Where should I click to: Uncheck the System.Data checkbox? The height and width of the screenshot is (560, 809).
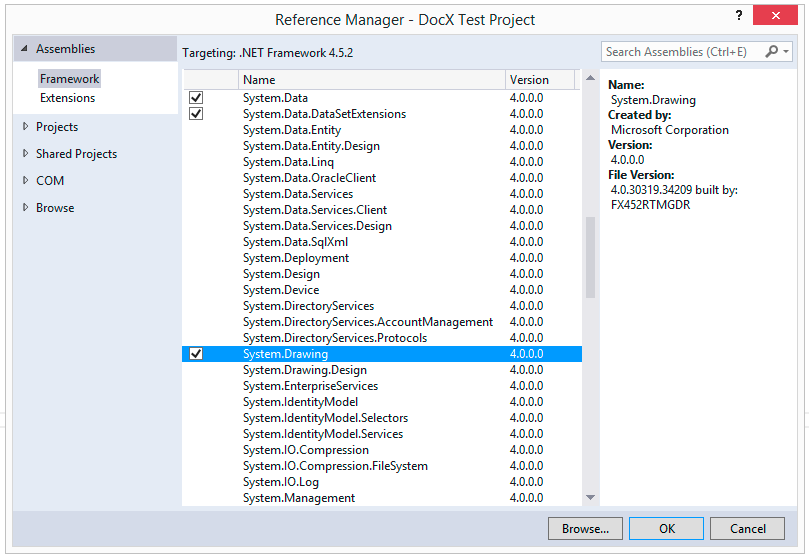(196, 98)
